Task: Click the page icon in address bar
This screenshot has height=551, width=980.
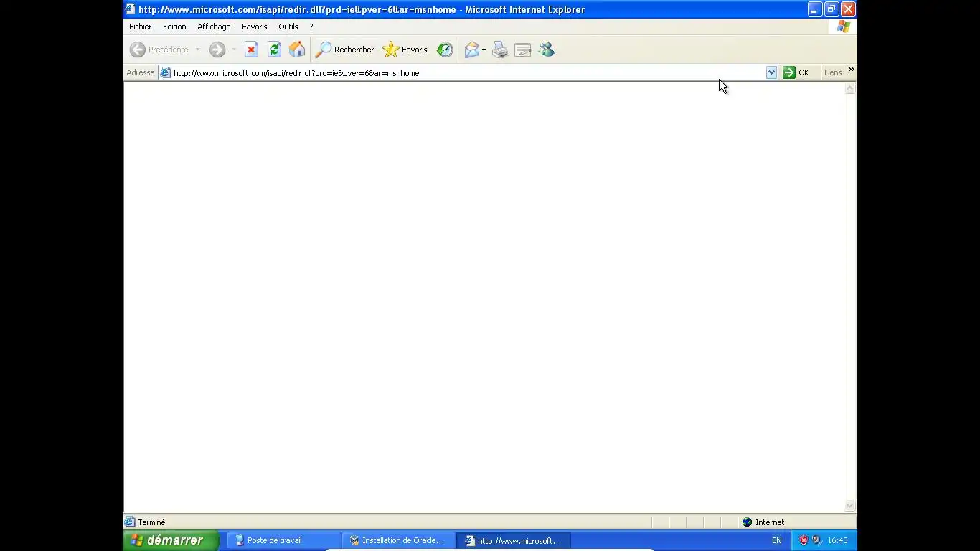Action: click(166, 72)
